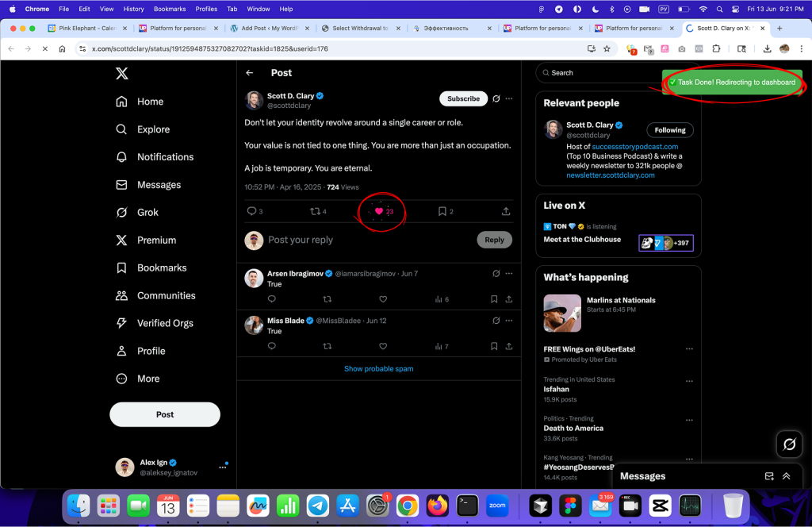Click the Grok icon on Scott's post
The width and height of the screenshot is (812, 527).
pyautogui.click(x=496, y=98)
